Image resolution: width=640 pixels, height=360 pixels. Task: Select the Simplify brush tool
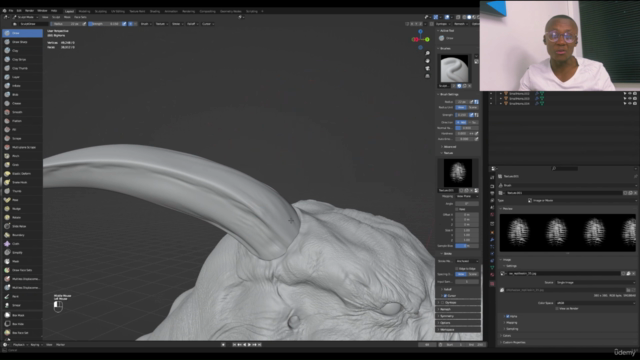coord(22,253)
